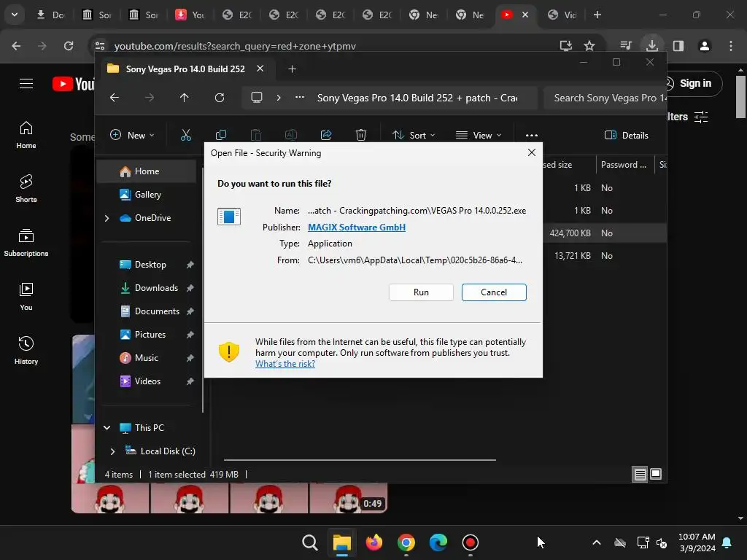
Task: Open the View dropdown in Explorer
Action: [479, 135]
